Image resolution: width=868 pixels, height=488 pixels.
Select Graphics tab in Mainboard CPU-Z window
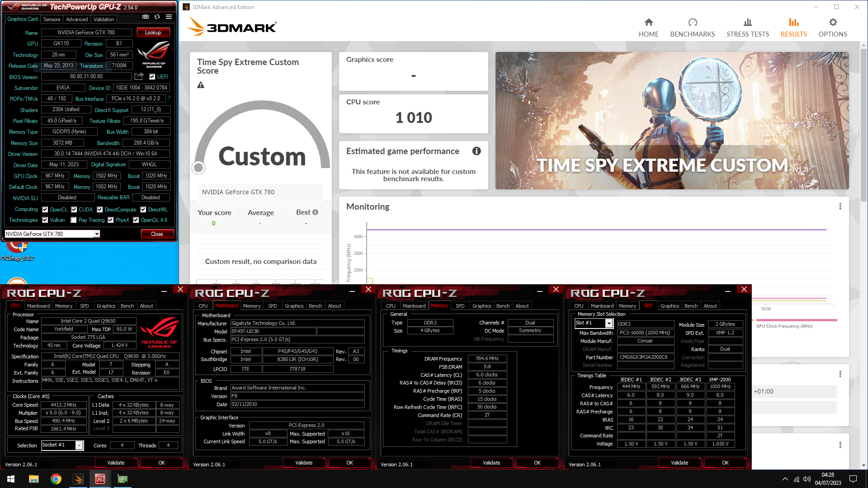point(294,306)
